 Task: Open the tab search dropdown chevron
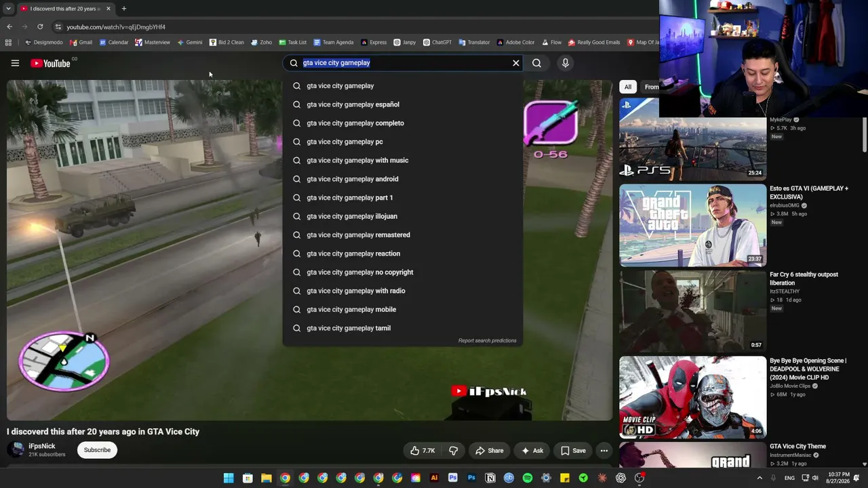pyautogui.click(x=8, y=9)
